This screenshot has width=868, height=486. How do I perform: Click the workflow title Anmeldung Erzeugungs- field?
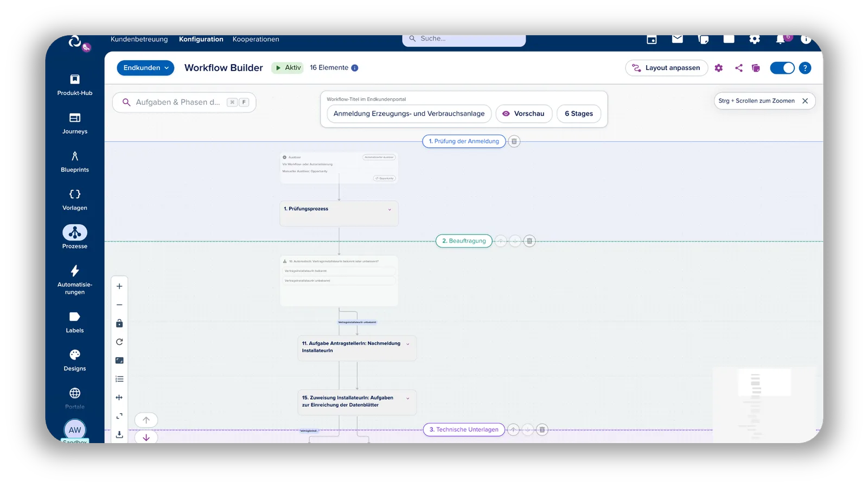409,113
